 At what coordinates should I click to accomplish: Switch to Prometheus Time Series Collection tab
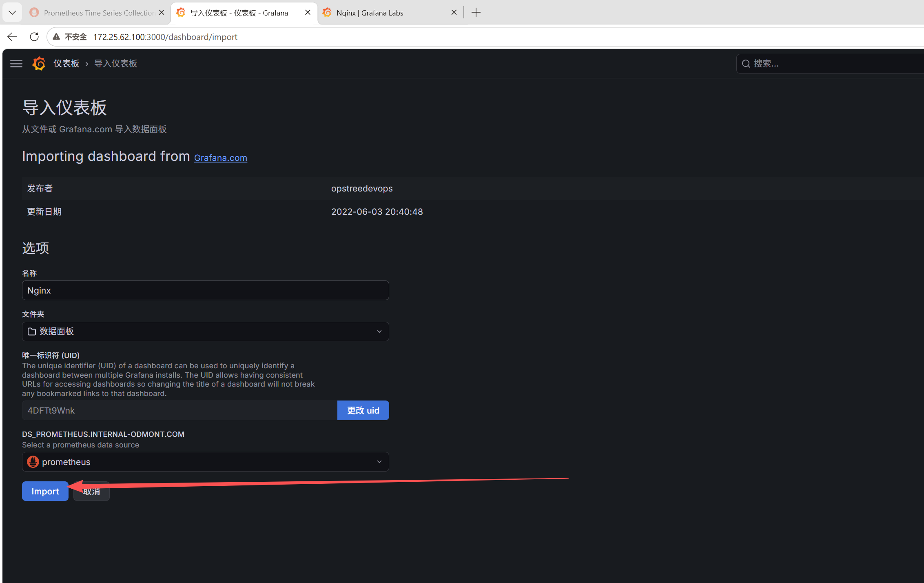point(97,13)
